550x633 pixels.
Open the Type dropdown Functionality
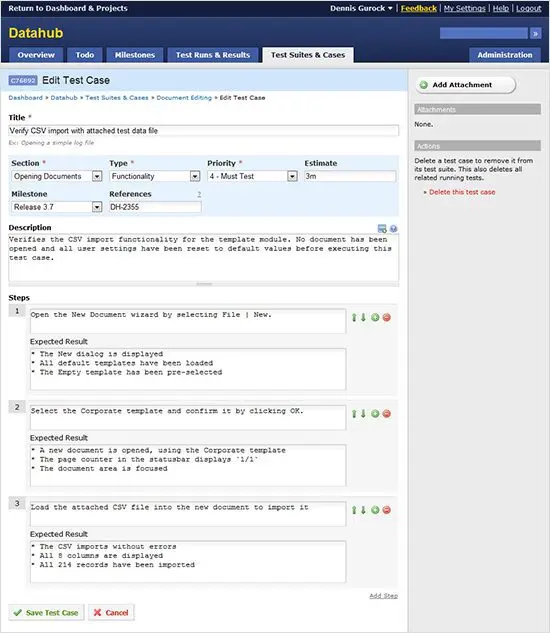pyautogui.click(x=155, y=176)
